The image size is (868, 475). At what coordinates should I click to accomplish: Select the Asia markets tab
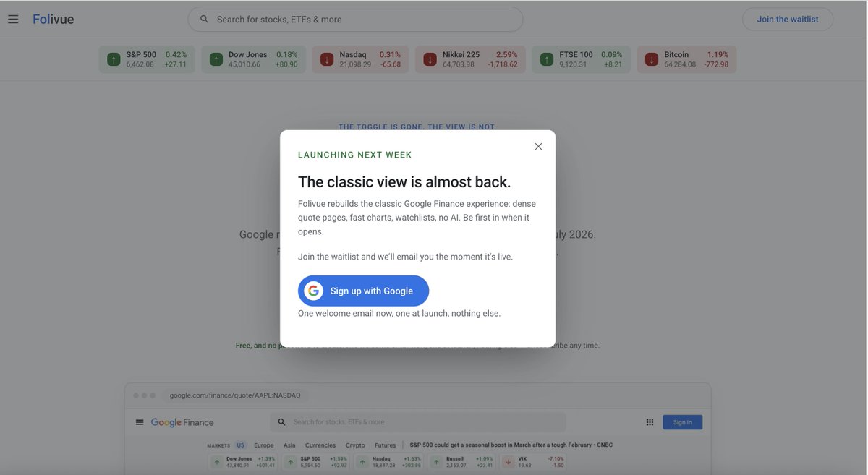289,445
